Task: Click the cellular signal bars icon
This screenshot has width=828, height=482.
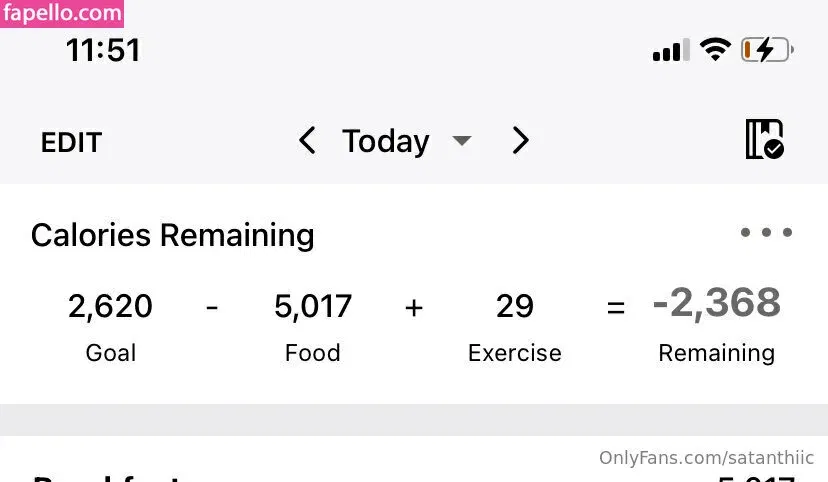Action: pyautogui.click(x=671, y=50)
